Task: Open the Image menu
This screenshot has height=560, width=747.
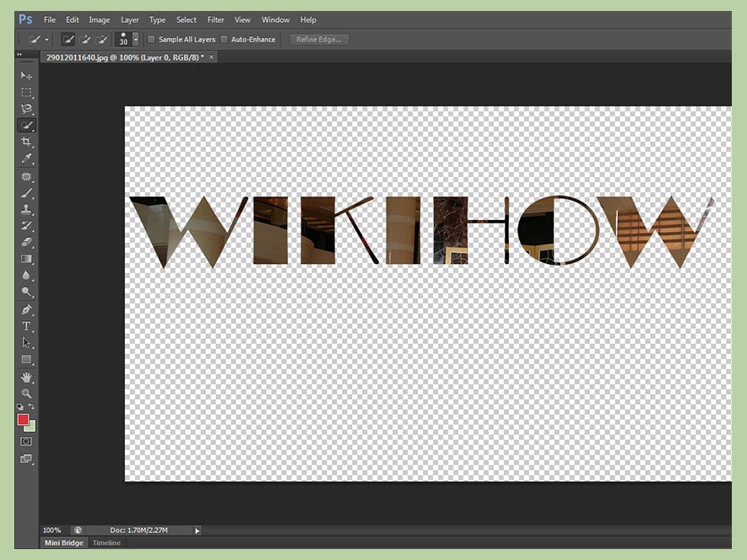Action: point(99,20)
